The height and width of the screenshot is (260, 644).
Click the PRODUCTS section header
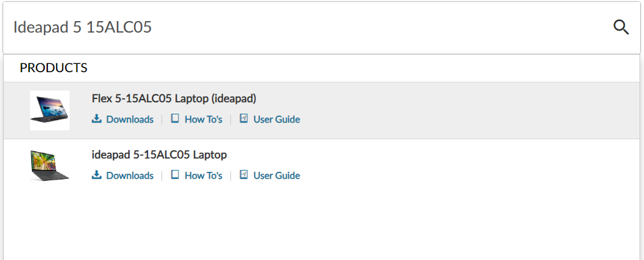click(54, 68)
